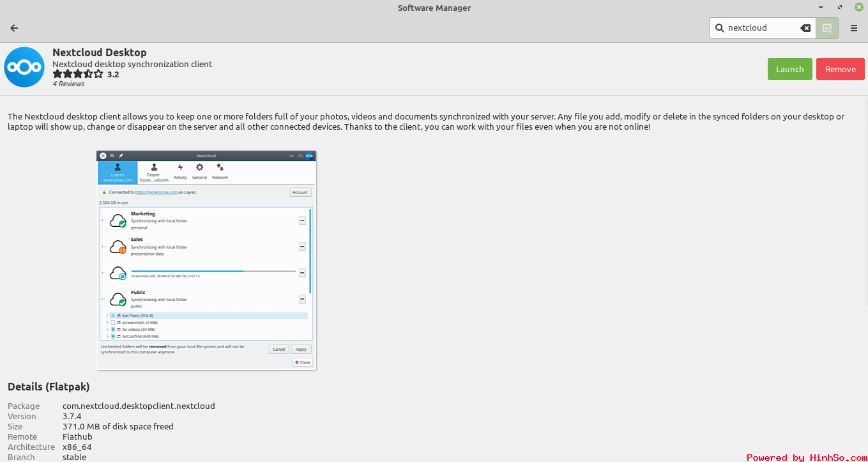Open the 4 Reviews link
The width and height of the screenshot is (868, 462).
[x=68, y=84]
